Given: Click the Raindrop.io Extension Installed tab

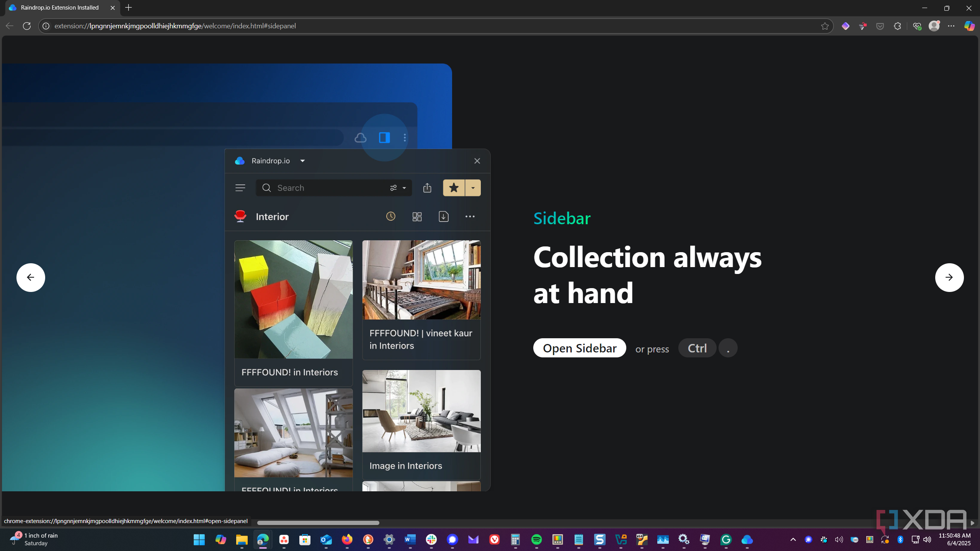Looking at the screenshot, I should point(60,8).
